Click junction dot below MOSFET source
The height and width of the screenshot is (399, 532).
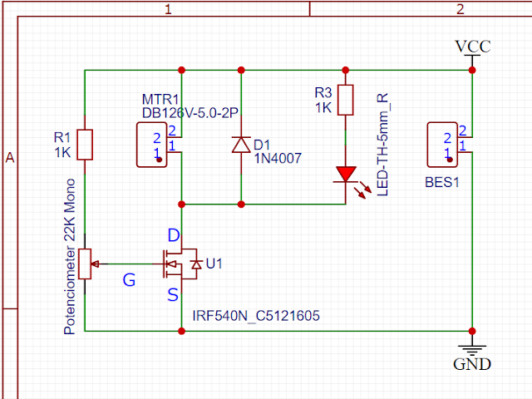(181, 331)
